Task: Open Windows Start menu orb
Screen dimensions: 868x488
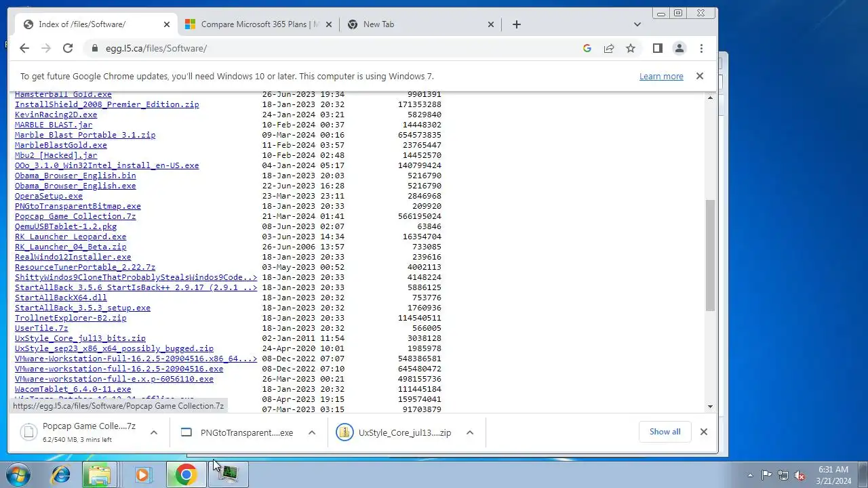Action: coord(18,474)
